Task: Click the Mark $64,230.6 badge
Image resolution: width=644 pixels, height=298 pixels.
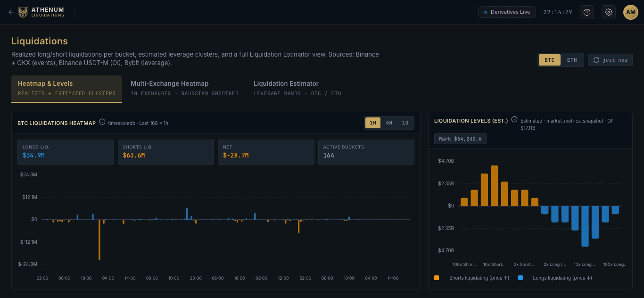Action: click(x=460, y=139)
